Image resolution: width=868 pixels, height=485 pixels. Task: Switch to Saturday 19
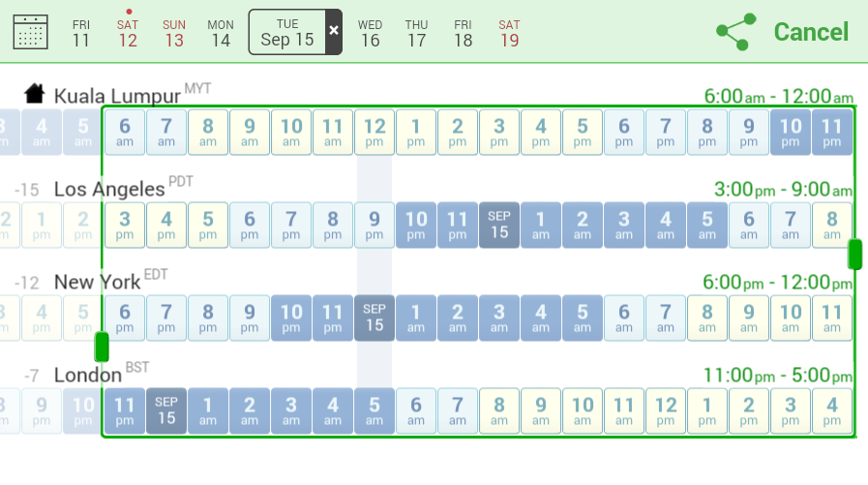click(x=510, y=33)
